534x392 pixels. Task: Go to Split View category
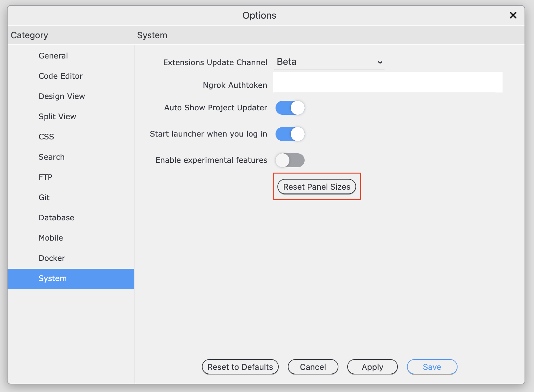click(x=57, y=117)
